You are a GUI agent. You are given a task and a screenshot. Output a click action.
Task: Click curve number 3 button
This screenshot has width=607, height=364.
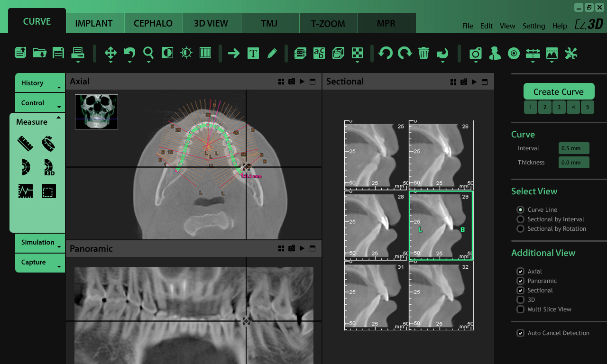(x=559, y=107)
